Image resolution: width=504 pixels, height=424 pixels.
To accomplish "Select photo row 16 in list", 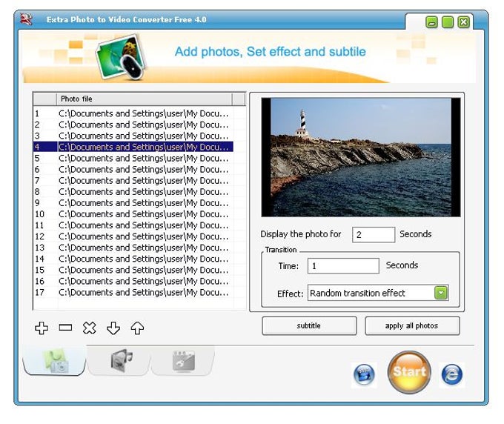I will (x=133, y=281).
